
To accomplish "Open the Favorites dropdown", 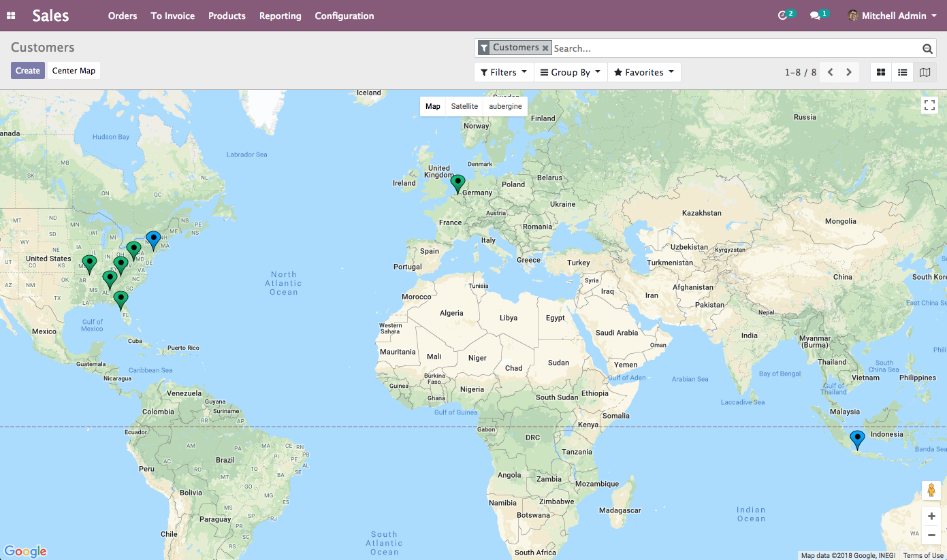I will pyautogui.click(x=644, y=72).
